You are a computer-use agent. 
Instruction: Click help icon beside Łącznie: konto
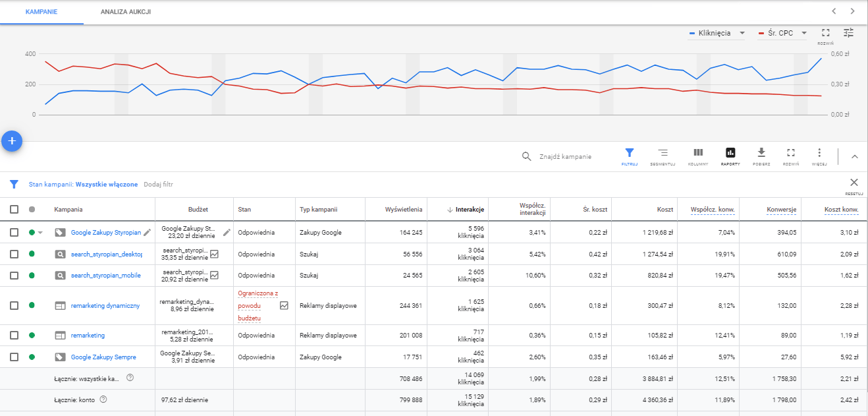103,400
